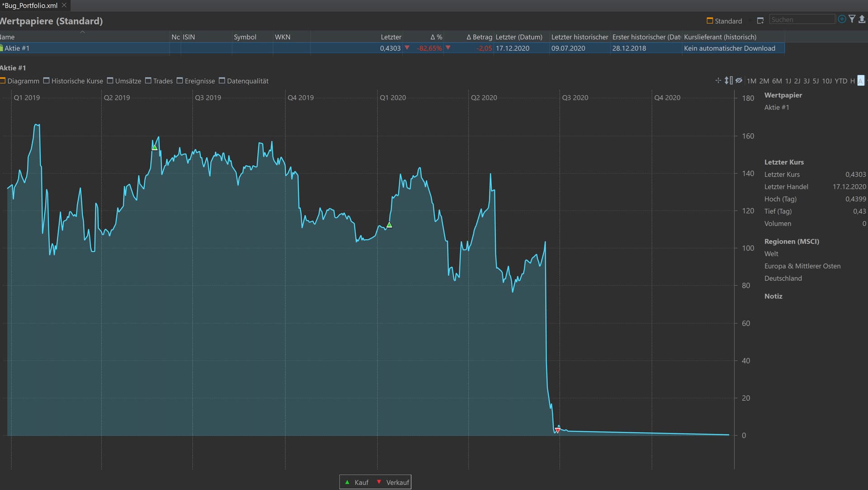Set chart range to YTD
The width and height of the screenshot is (868, 490).
840,81
